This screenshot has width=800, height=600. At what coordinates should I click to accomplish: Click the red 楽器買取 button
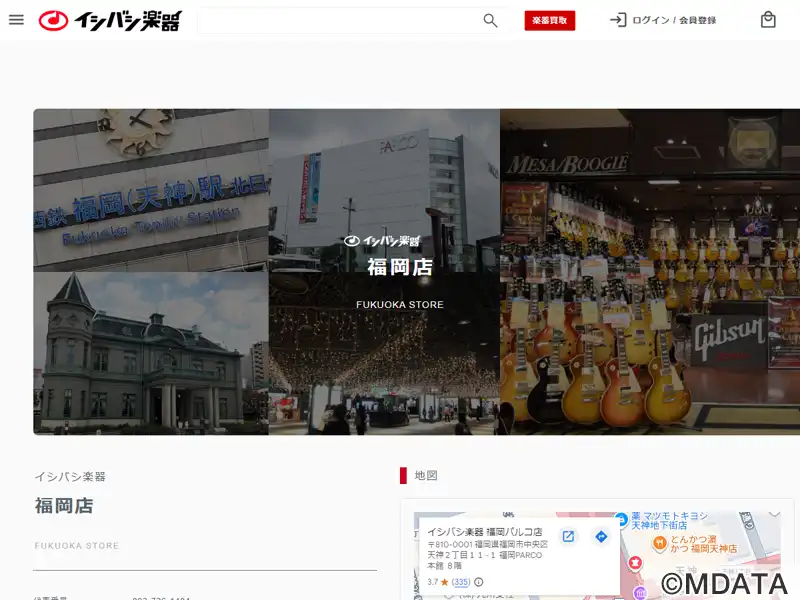tap(549, 20)
